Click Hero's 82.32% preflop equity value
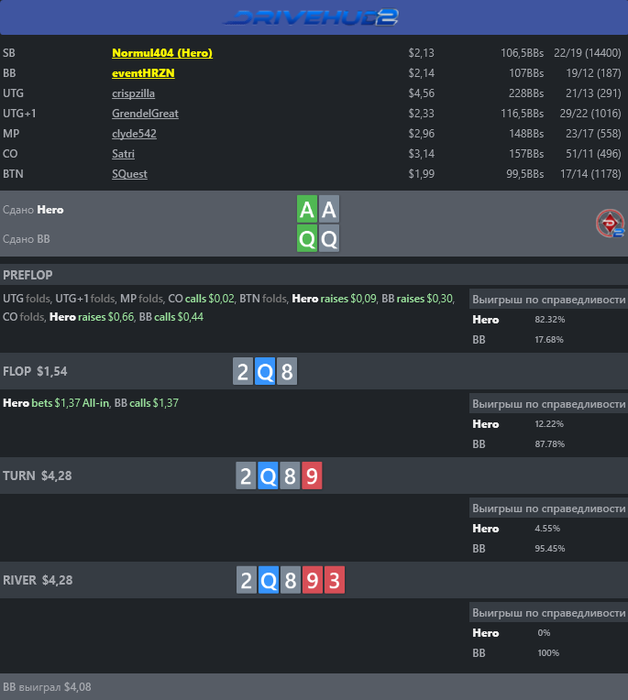The image size is (628, 700). coord(550,320)
